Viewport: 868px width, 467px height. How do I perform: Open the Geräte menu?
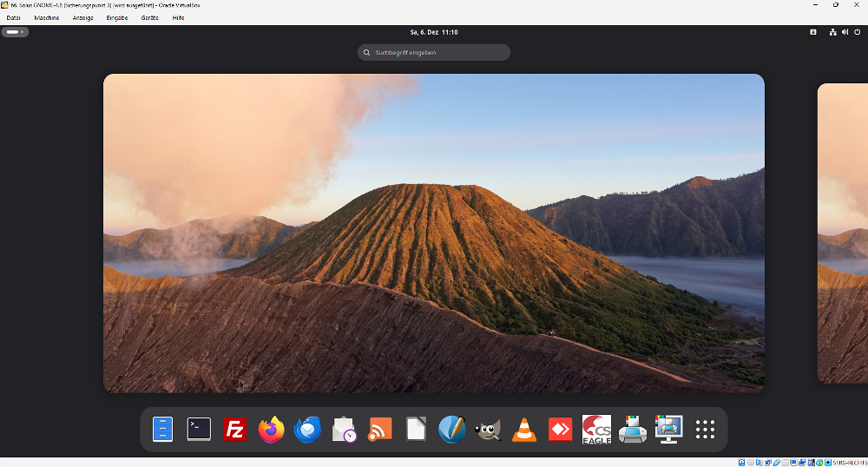tap(149, 17)
